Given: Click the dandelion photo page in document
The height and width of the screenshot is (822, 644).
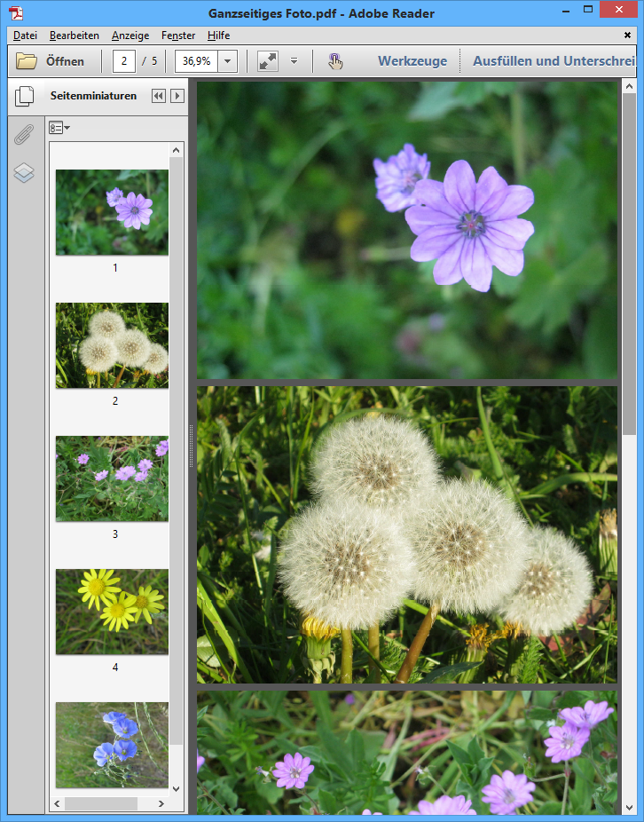Looking at the screenshot, I should click(x=407, y=534).
